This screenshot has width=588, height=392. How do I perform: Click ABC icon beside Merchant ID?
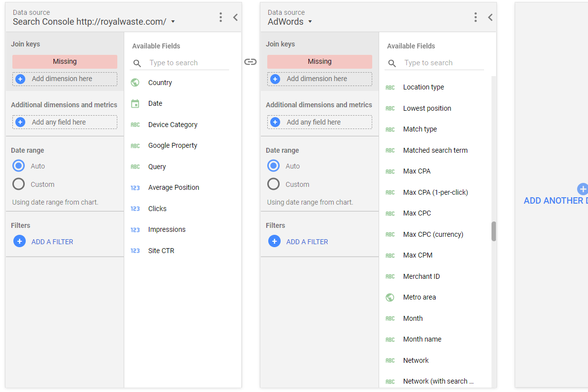click(x=390, y=276)
